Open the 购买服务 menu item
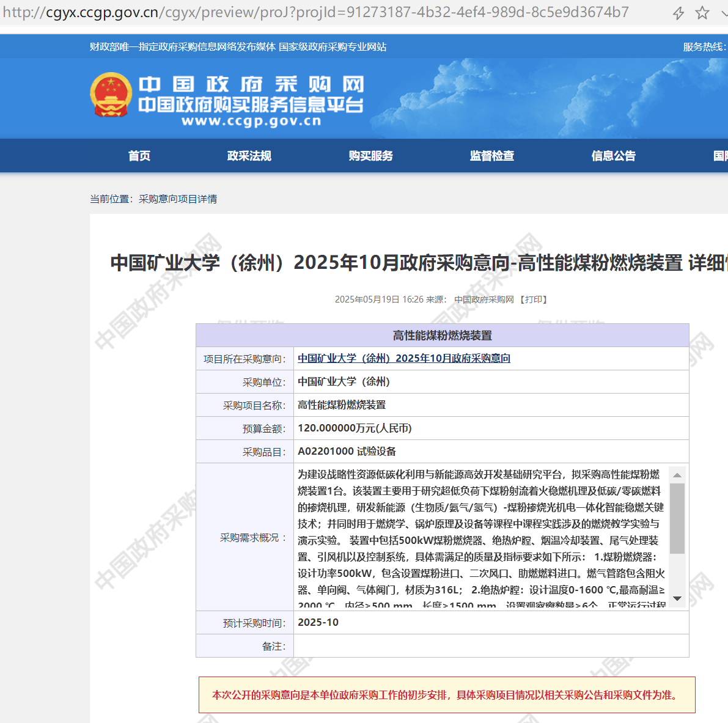 [x=371, y=156]
